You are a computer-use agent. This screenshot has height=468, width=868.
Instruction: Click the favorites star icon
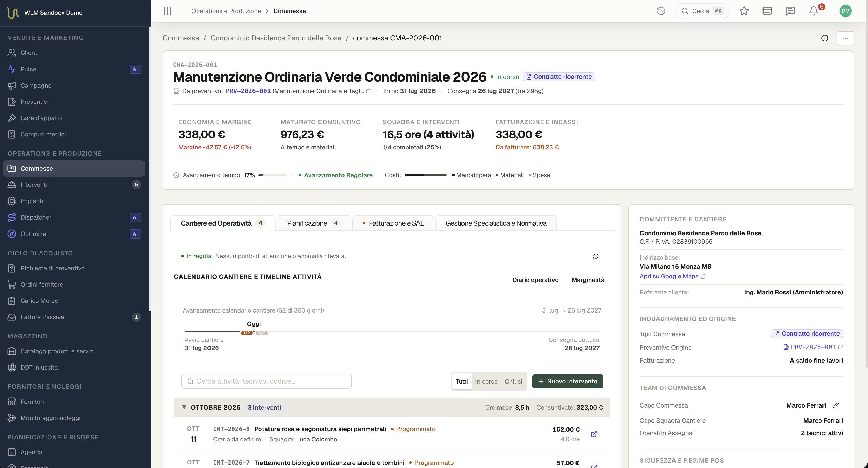click(744, 11)
